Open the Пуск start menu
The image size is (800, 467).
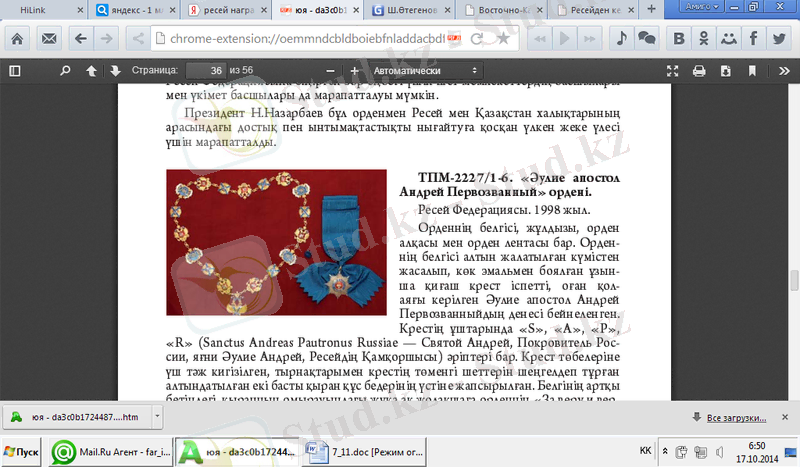21,452
